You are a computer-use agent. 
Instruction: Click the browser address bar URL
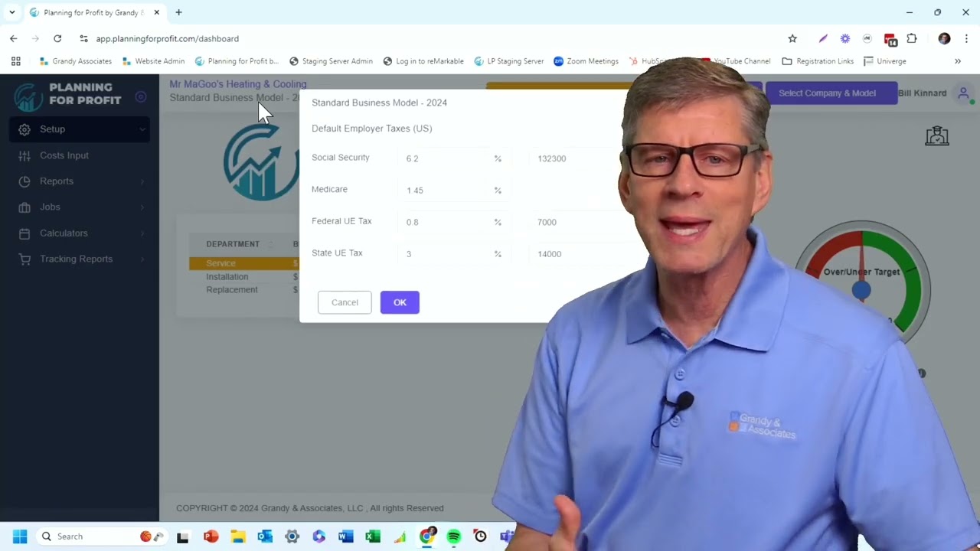[x=168, y=38]
